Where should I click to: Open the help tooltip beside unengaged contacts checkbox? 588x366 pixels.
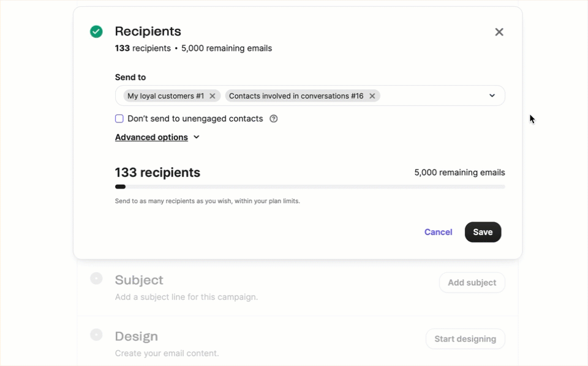pyautogui.click(x=273, y=119)
